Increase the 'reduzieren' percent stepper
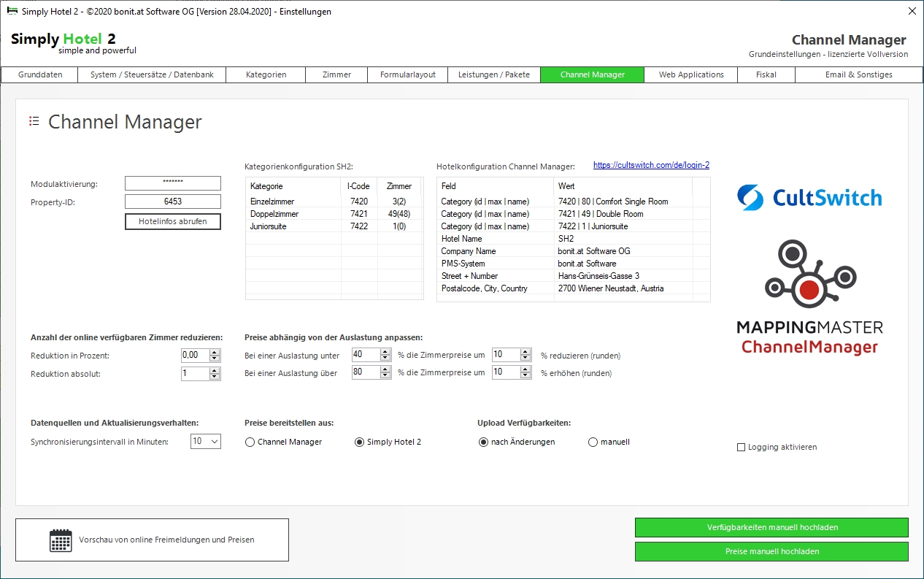 [525, 351]
